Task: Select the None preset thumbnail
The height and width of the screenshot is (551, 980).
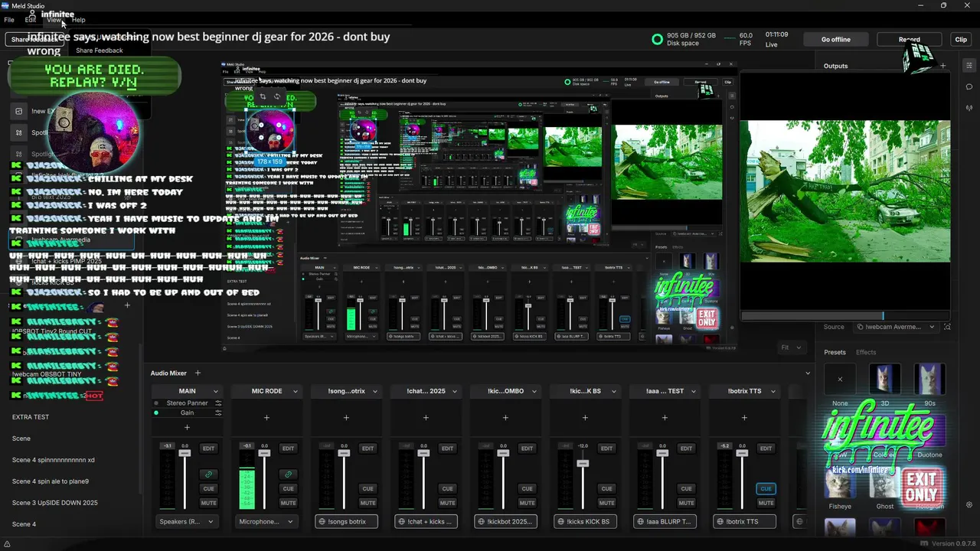Action: pos(840,379)
